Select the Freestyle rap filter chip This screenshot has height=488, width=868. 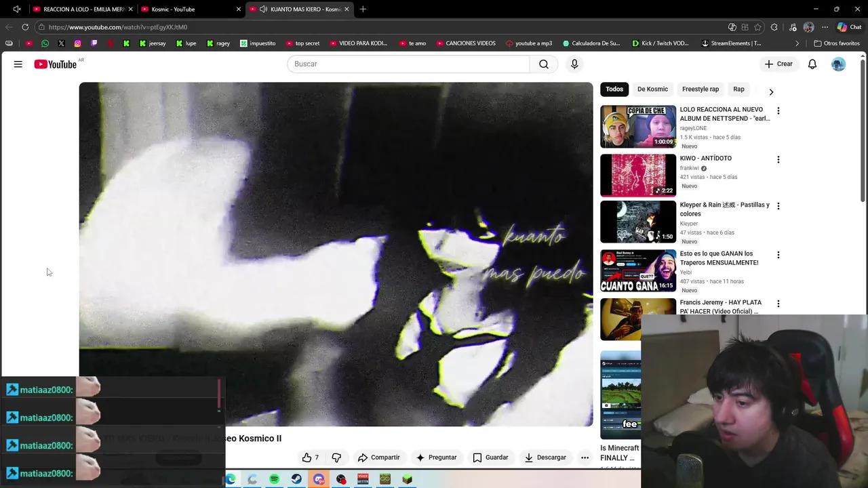coord(701,89)
